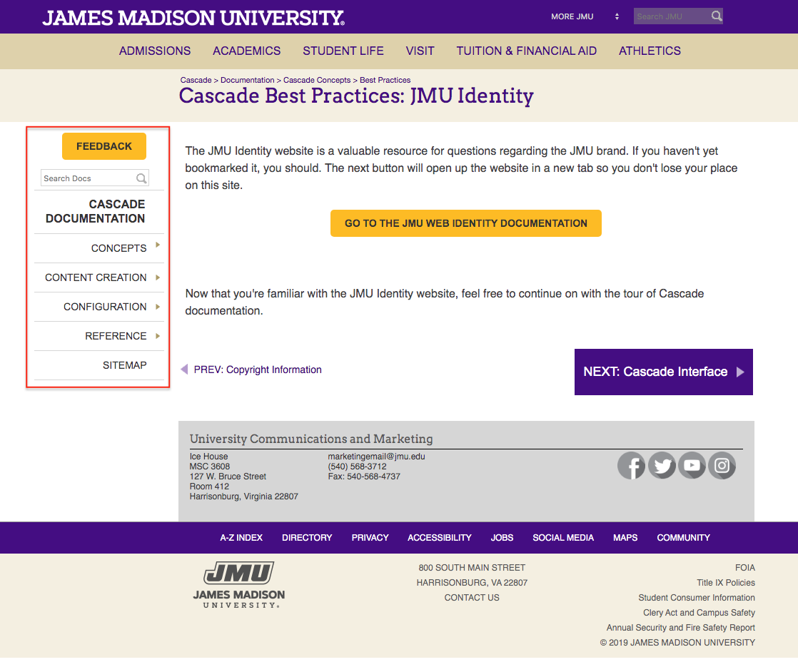The width and height of the screenshot is (798, 672).
Task: Open the Admissions menu
Action: click(x=155, y=51)
